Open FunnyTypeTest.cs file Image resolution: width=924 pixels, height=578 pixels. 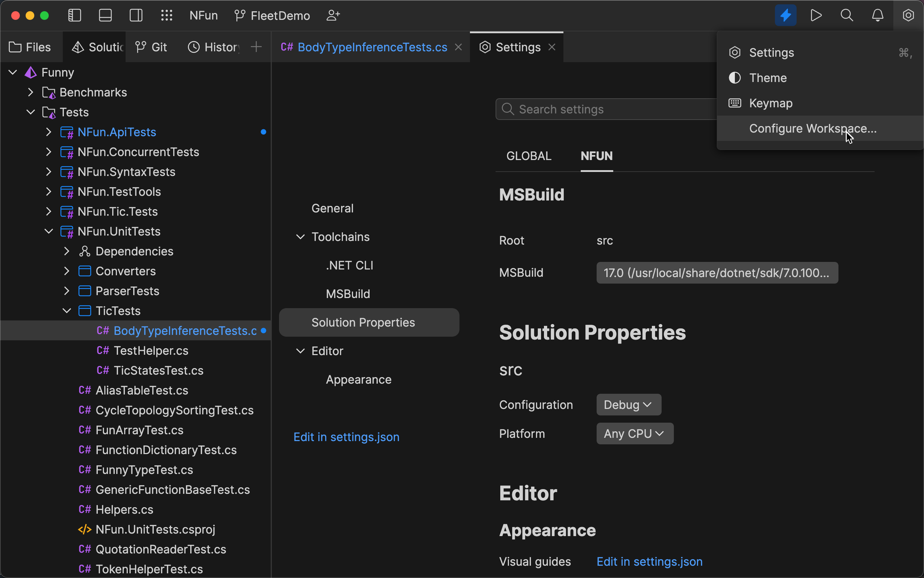point(136,470)
